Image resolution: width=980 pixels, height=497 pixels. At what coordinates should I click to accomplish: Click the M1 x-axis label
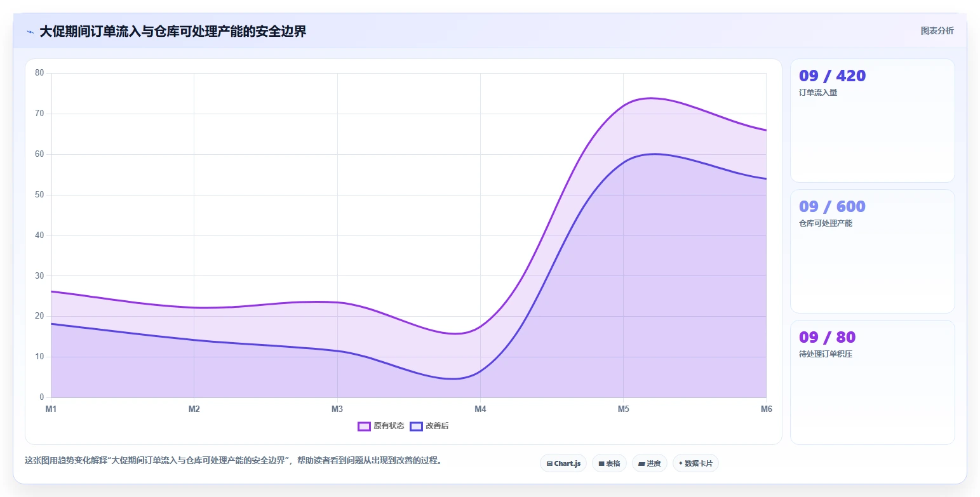coord(51,409)
